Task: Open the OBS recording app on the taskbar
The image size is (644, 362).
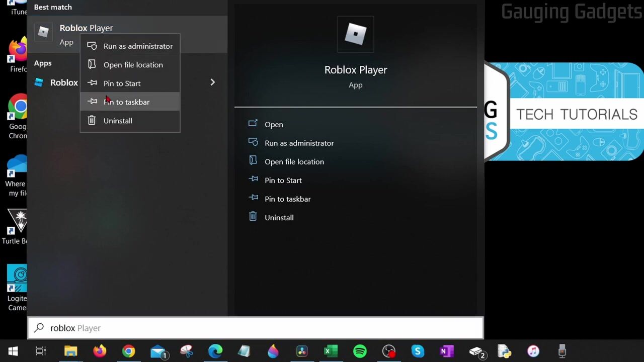Action: pyautogui.click(x=389, y=351)
